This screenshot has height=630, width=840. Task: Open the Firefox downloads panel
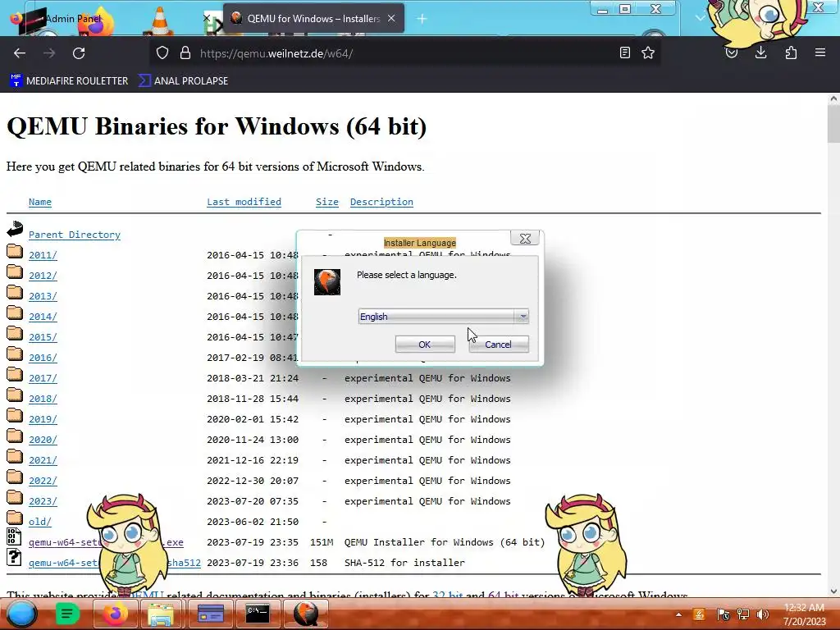pos(761,52)
